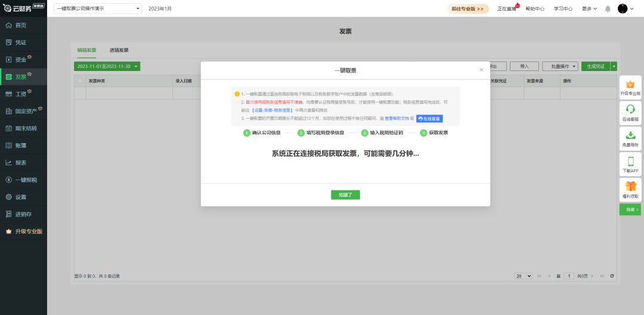Expand the 批量操作 dropdown

pos(560,66)
